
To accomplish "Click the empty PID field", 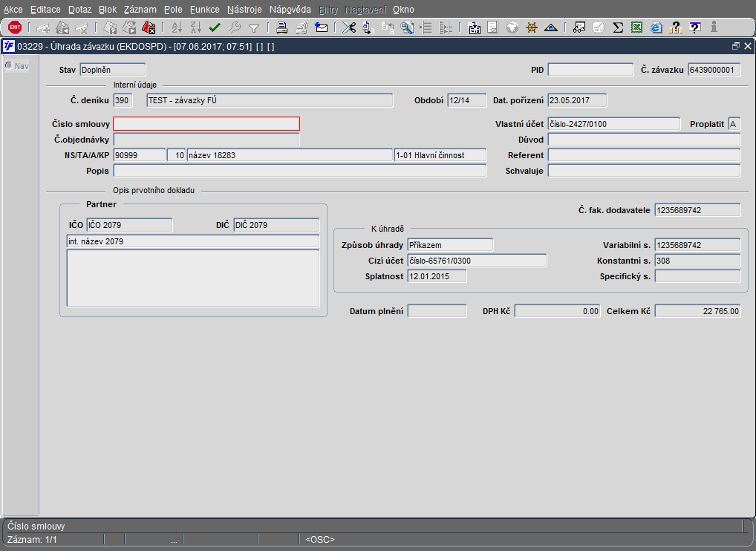I will (x=590, y=70).
